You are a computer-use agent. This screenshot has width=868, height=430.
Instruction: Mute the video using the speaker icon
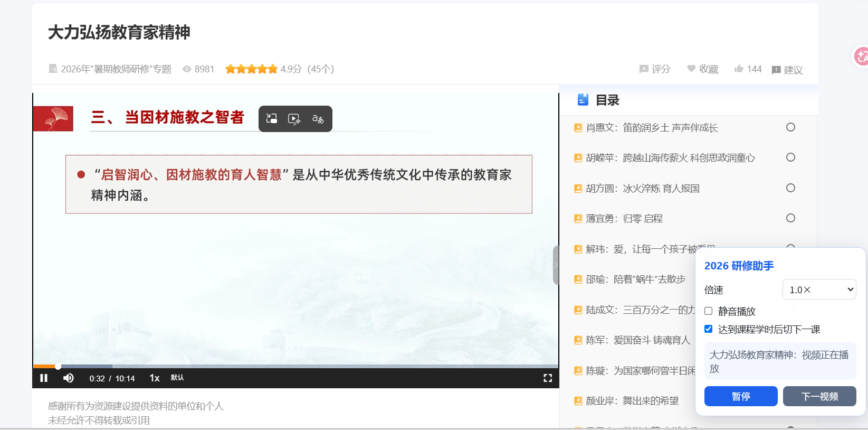[69, 378]
